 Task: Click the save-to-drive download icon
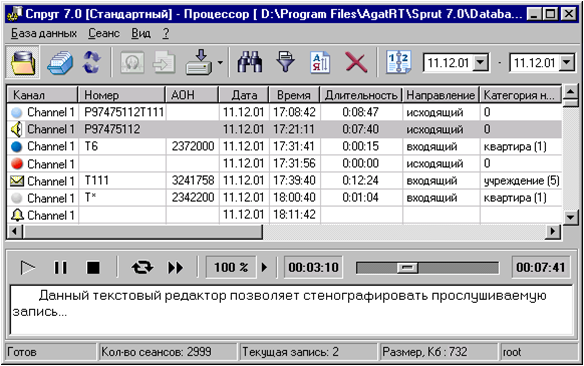point(199,62)
